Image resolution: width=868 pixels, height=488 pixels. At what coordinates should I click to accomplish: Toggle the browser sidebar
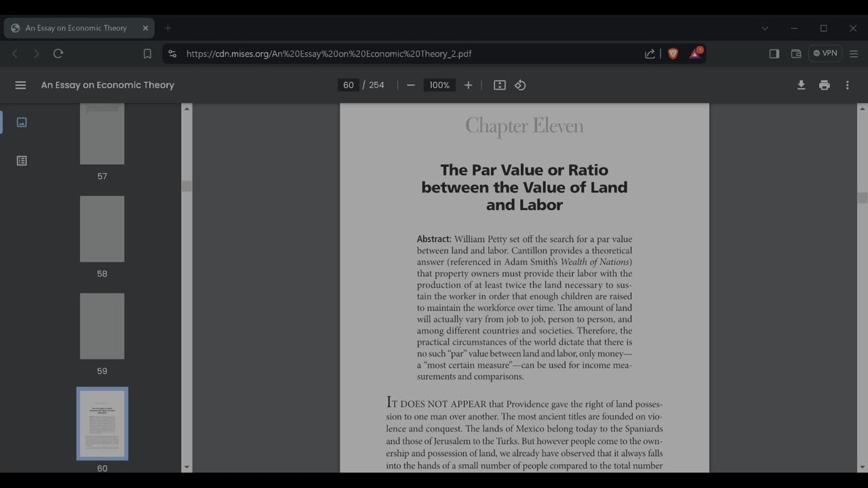(774, 54)
